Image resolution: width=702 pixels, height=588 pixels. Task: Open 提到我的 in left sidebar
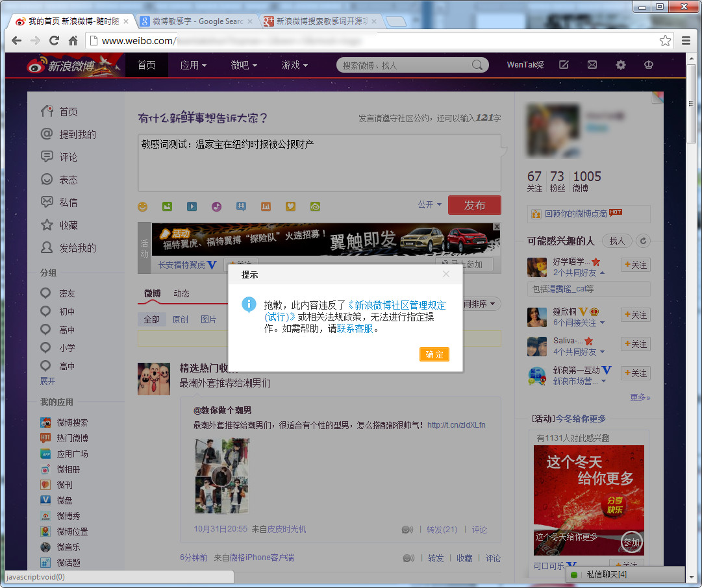click(68, 134)
